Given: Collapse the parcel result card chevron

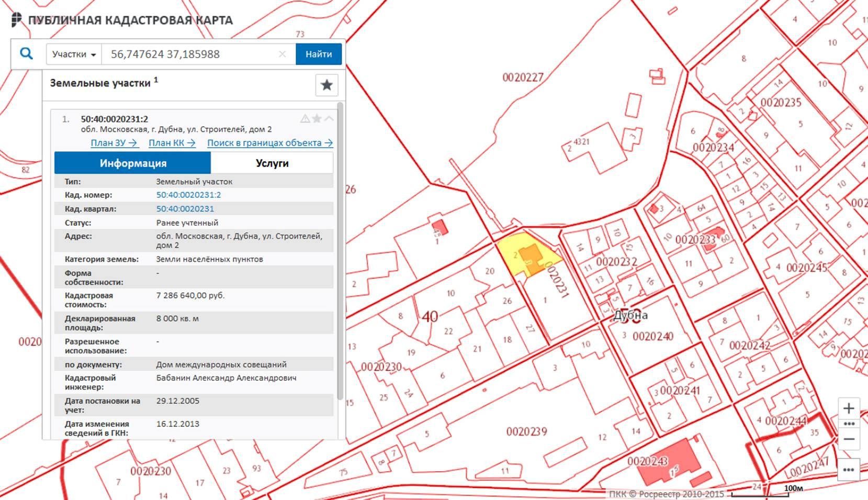Looking at the screenshot, I should point(329,119).
